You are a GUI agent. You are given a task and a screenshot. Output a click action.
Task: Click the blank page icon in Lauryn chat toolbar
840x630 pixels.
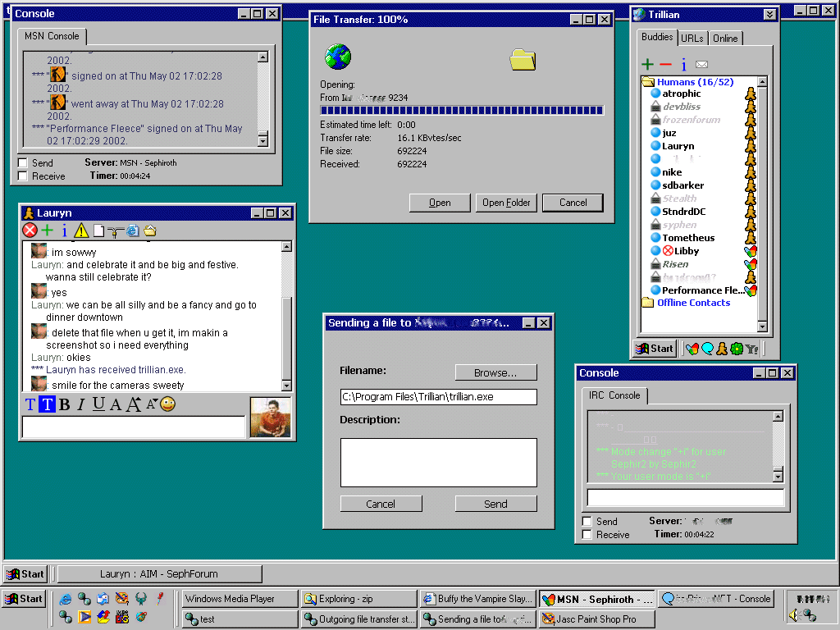click(98, 231)
